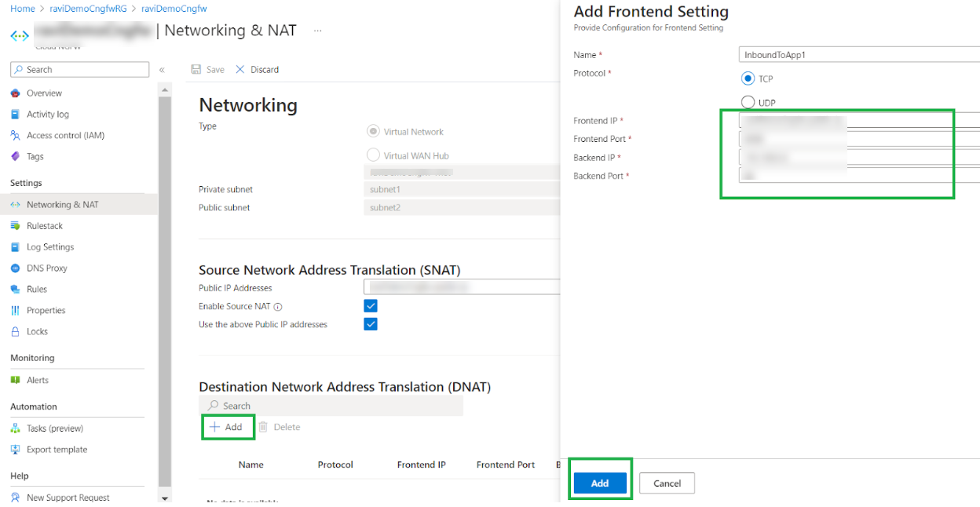Screen dimensions: 980x507
Task: Open Log Settings in the sidebar menu
Action: 50,247
